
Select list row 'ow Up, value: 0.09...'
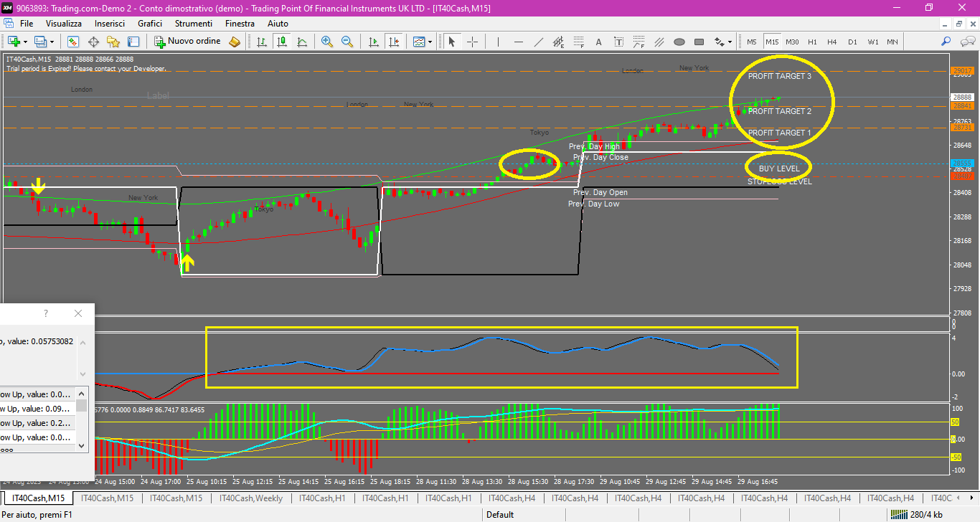point(37,409)
